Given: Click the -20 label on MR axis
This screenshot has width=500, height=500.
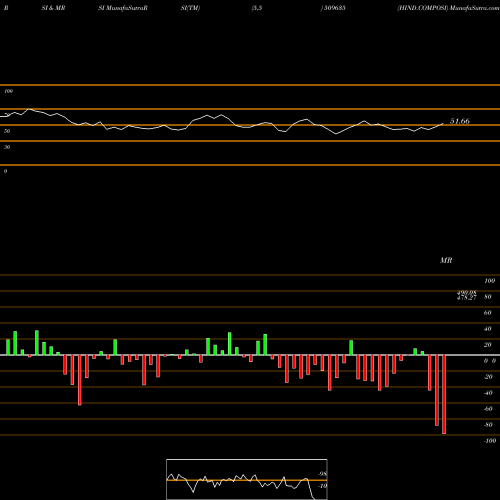Looking at the screenshot, I should click(488, 377).
